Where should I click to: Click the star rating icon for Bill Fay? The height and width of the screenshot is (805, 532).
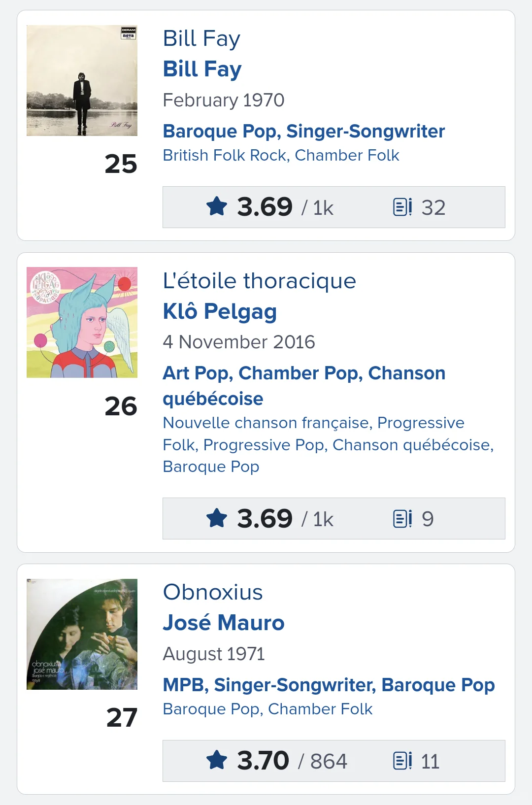(217, 206)
